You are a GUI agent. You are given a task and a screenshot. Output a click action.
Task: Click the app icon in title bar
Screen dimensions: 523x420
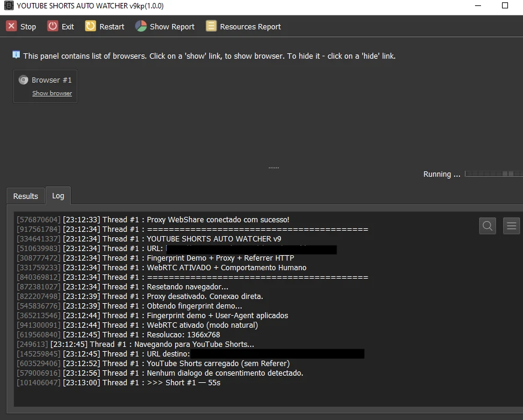click(x=8, y=5)
